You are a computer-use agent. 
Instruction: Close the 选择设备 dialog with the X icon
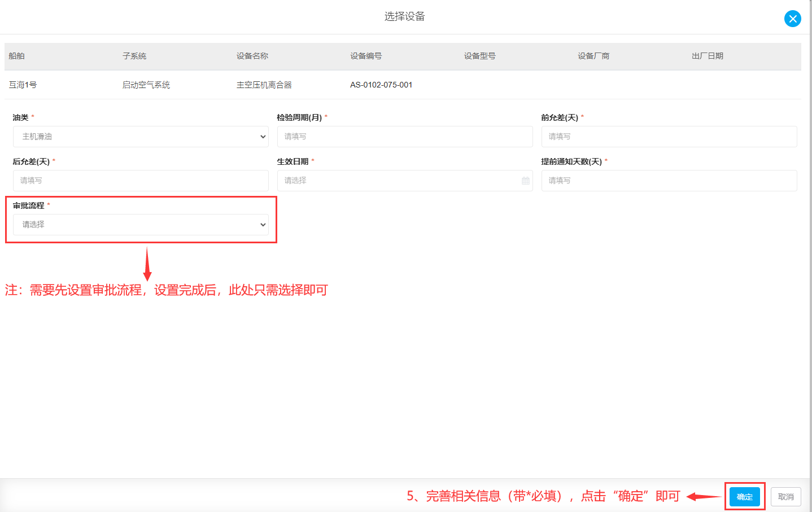click(x=793, y=19)
